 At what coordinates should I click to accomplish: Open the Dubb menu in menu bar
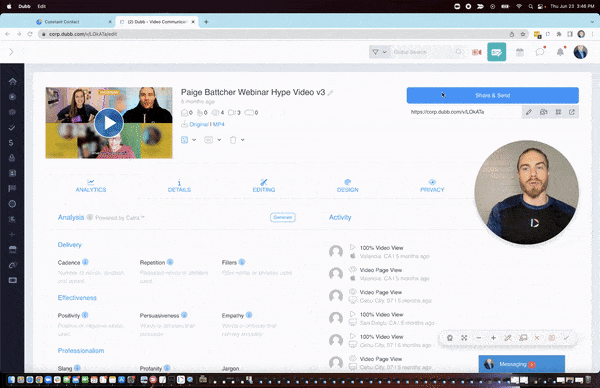(24, 6)
